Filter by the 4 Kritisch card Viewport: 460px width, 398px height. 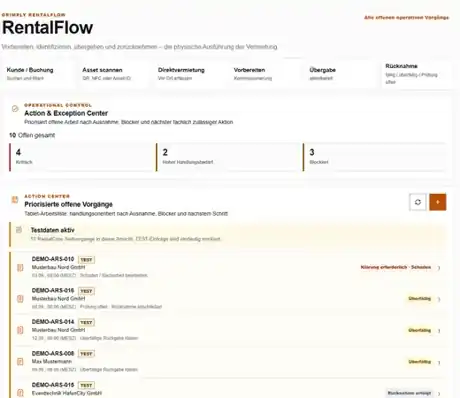pyautogui.click(x=81, y=157)
